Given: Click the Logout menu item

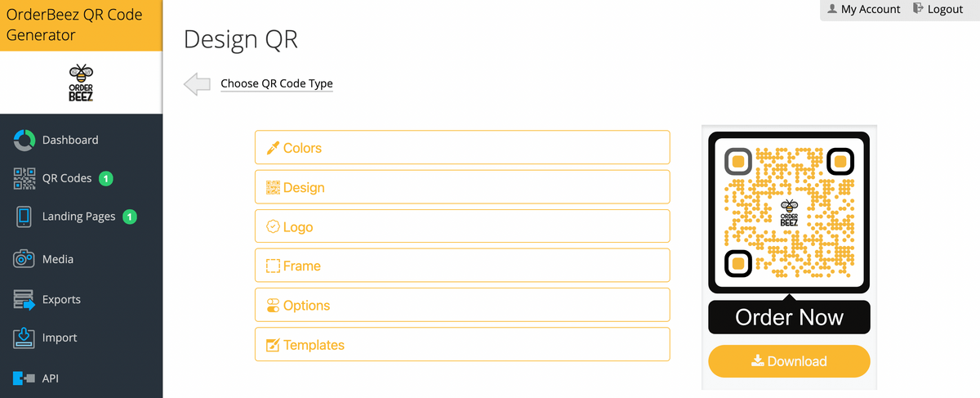Looking at the screenshot, I should pyautogui.click(x=938, y=10).
